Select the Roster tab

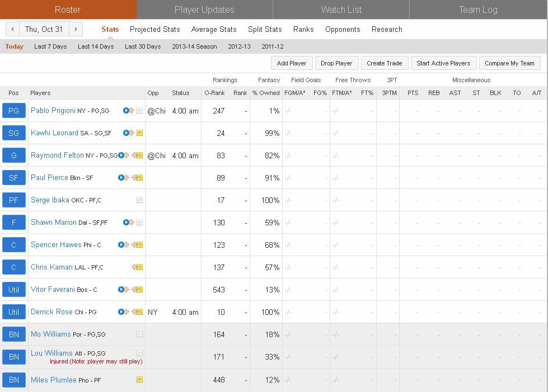68,10
